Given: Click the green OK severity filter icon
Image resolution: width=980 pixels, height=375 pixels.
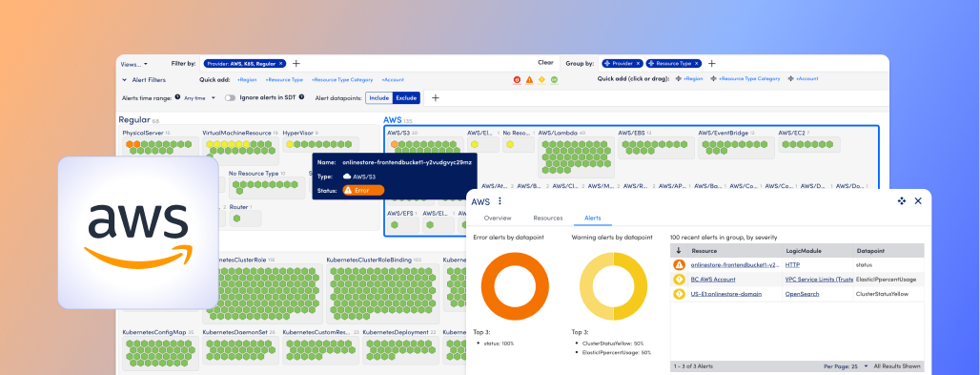Looking at the screenshot, I should click(554, 79).
